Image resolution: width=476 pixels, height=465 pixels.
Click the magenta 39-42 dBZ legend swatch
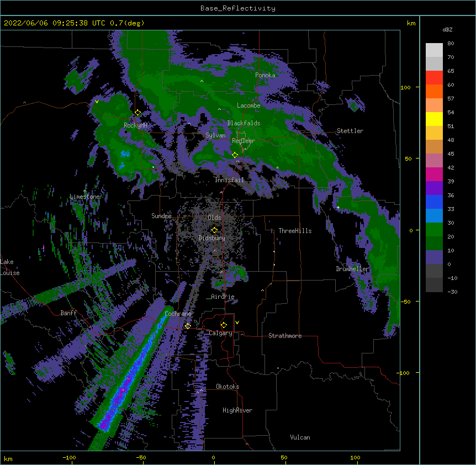pyautogui.click(x=434, y=174)
